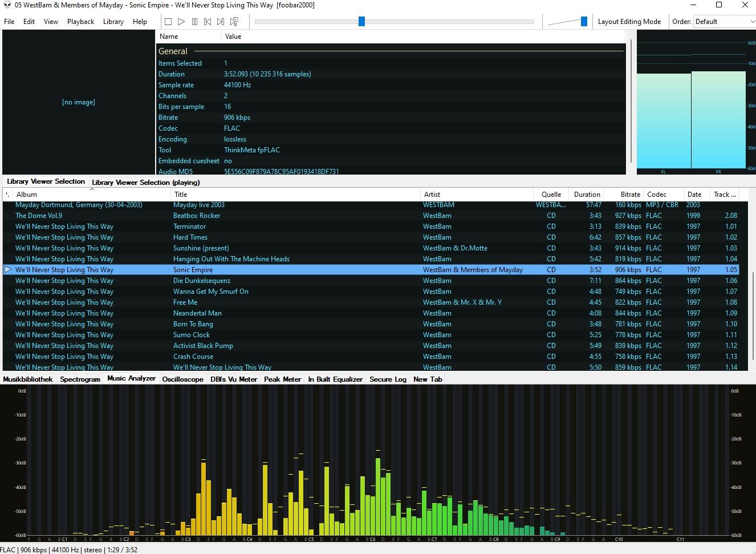
Task: Toggle Layout Editing Mode
Action: click(629, 22)
